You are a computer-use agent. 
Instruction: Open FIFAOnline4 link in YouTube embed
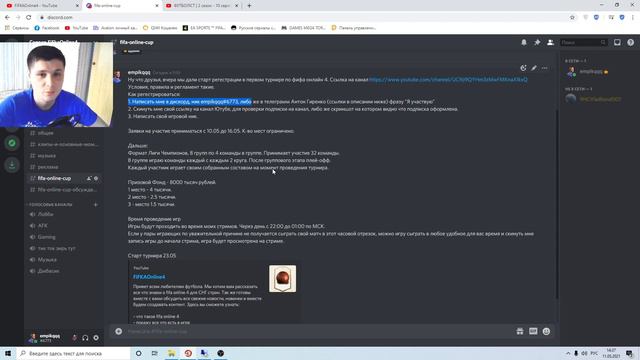pyautogui.click(x=149, y=277)
